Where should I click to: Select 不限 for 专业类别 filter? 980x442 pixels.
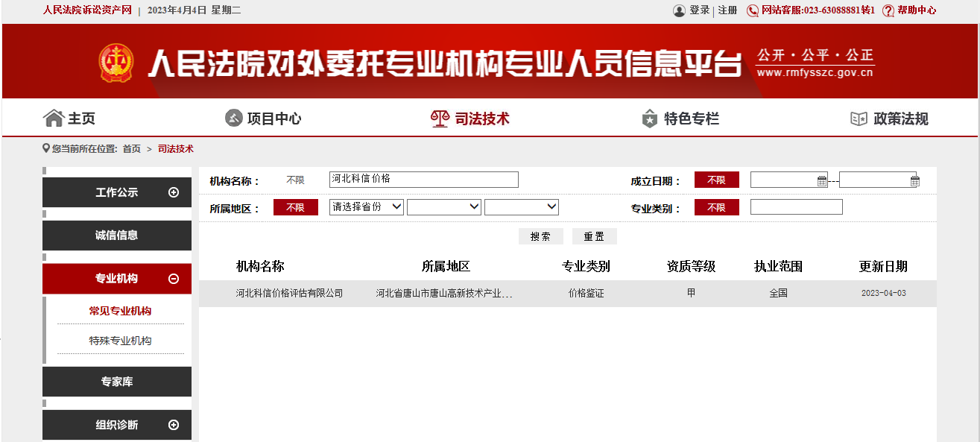716,208
